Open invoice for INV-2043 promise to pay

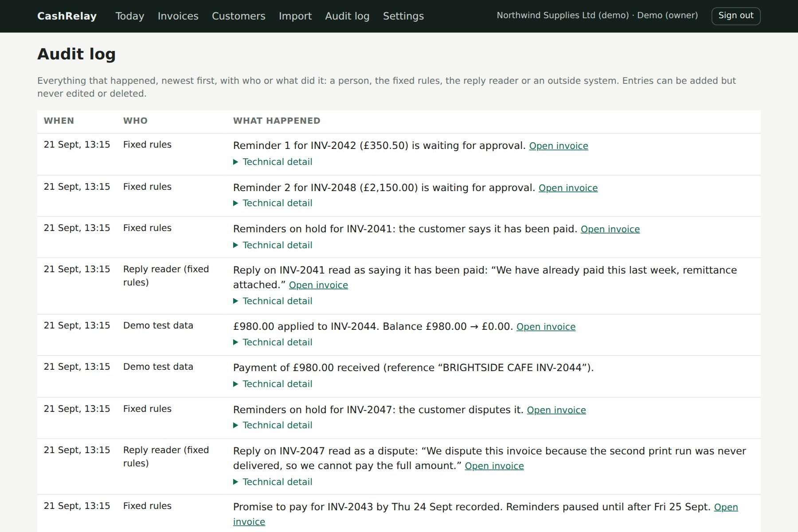[x=726, y=507]
